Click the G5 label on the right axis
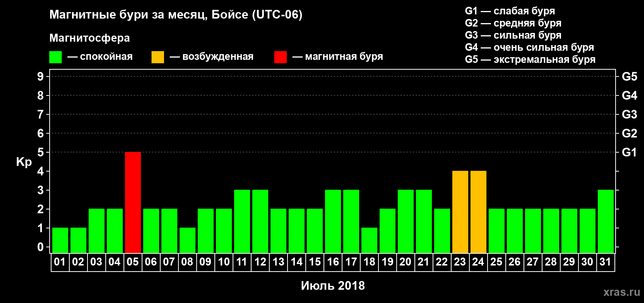This screenshot has height=303, width=644. pyautogui.click(x=629, y=77)
